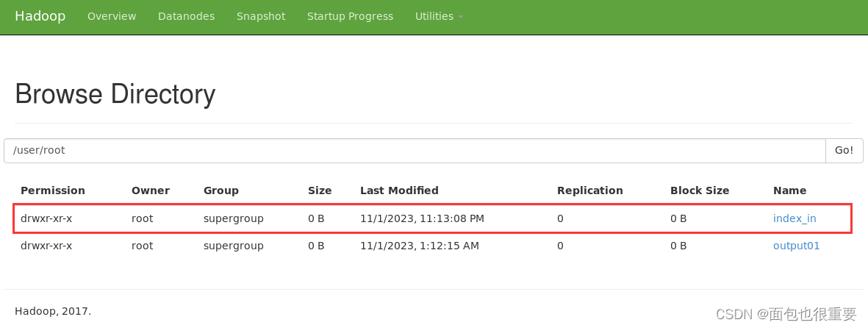The height and width of the screenshot is (328, 868).
Task: Focus the /user/root path input field
Action: click(415, 150)
